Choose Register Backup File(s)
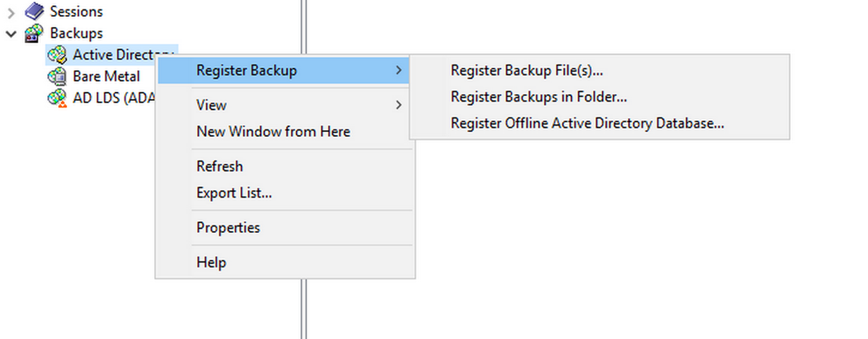This screenshot has width=868, height=339. pos(526,70)
